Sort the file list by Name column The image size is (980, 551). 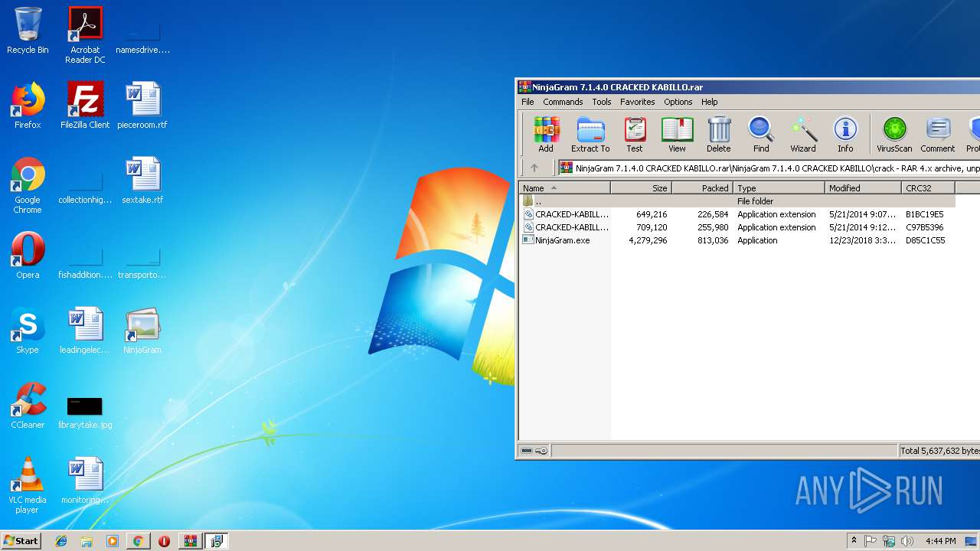tap(565, 187)
